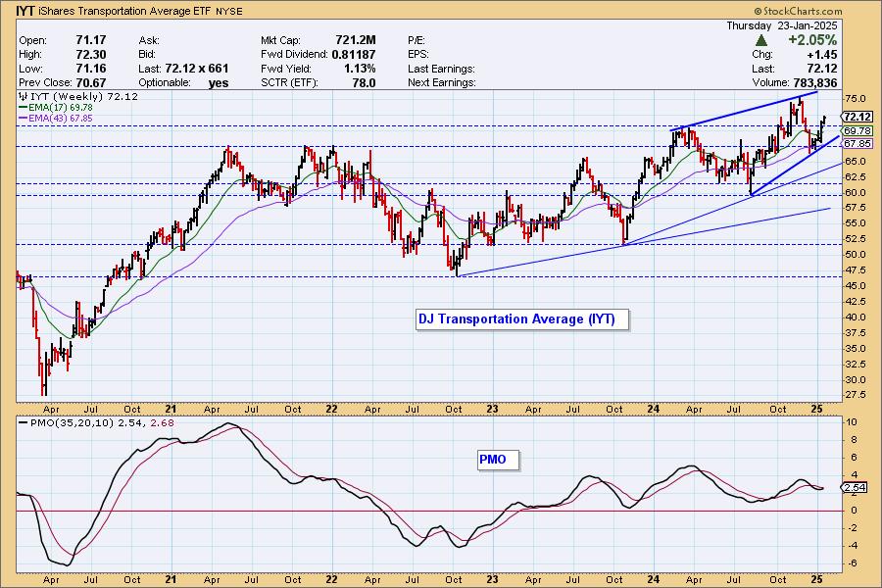Click year 25 on PMO panel time axis
The width and height of the screenshot is (882, 588).
point(817,579)
